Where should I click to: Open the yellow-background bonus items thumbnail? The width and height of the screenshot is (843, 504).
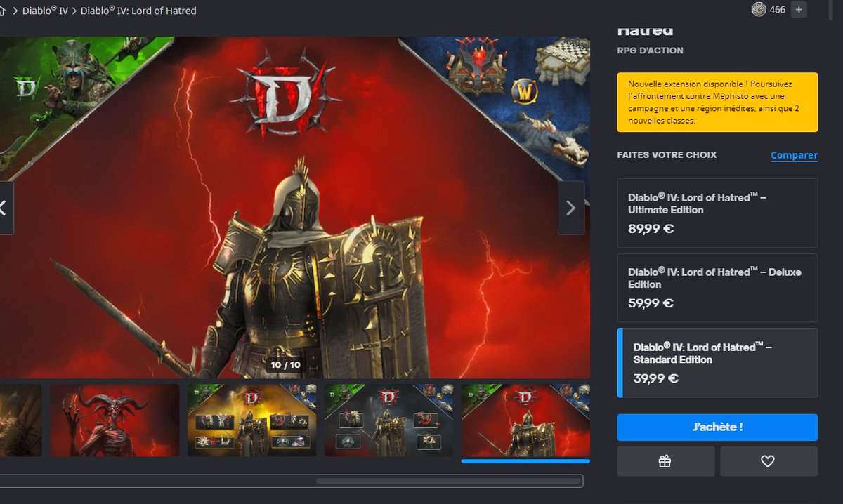(251, 420)
